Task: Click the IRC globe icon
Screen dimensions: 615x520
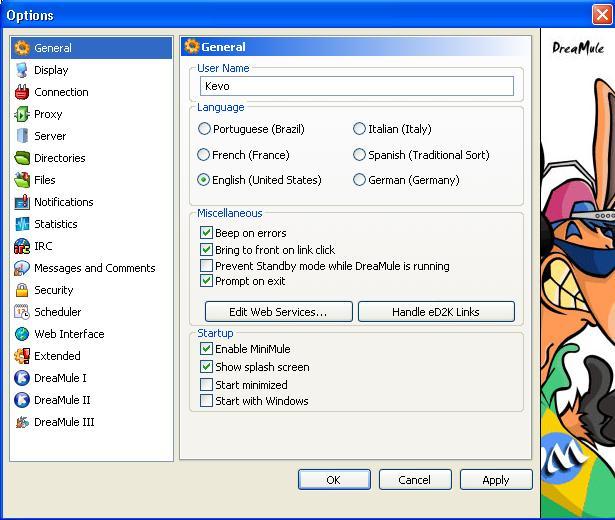Action: [22, 246]
